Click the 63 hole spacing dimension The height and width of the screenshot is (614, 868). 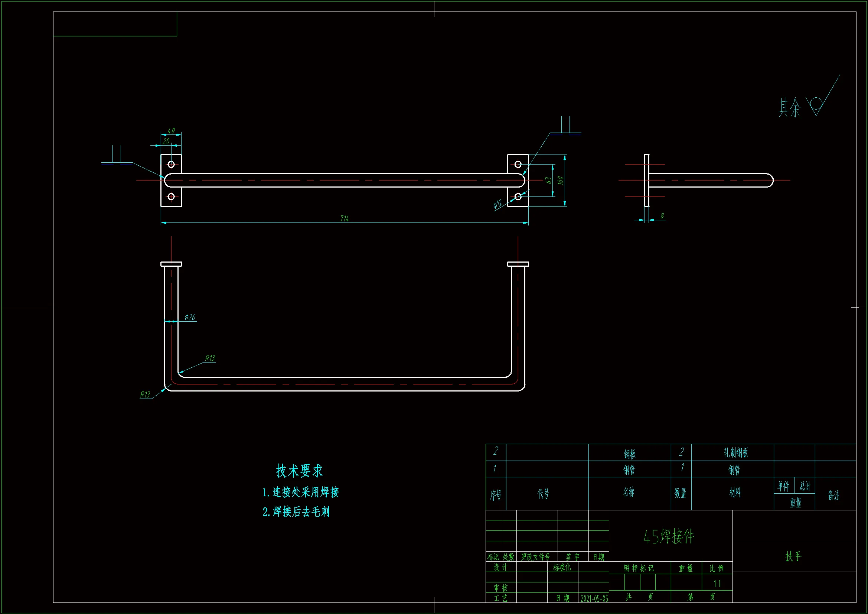click(x=549, y=181)
